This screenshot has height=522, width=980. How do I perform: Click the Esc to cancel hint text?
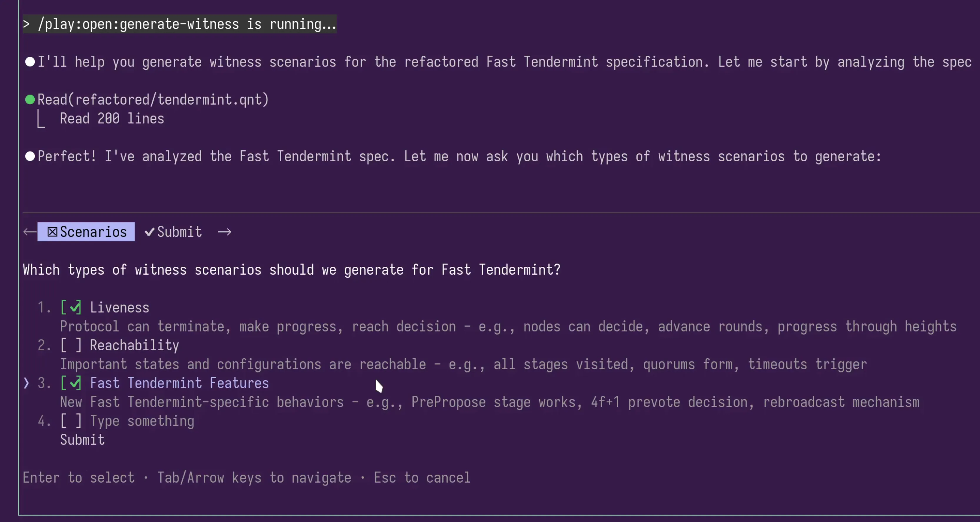coord(422,478)
